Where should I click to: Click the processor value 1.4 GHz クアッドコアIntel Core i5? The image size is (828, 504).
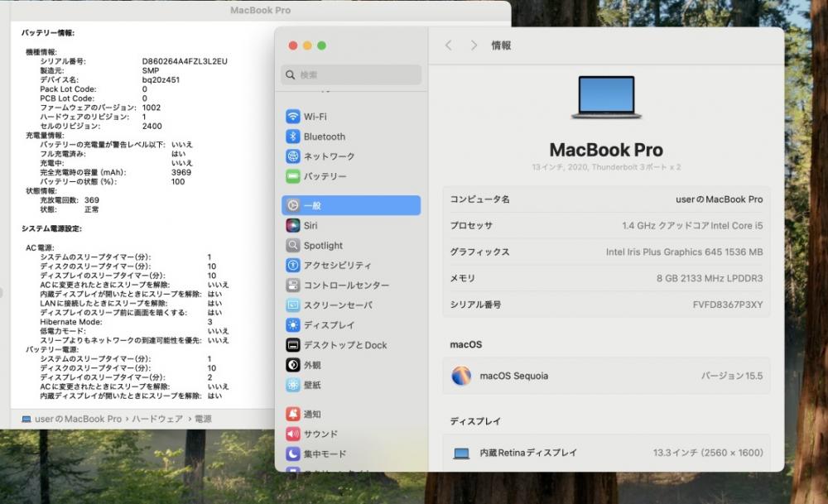[x=692, y=226]
